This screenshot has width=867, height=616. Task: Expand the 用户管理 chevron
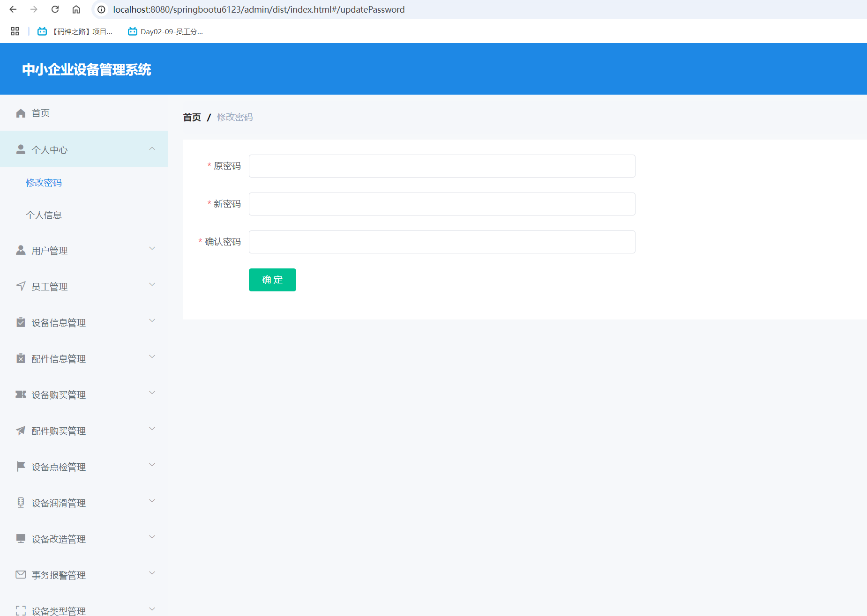(152, 248)
